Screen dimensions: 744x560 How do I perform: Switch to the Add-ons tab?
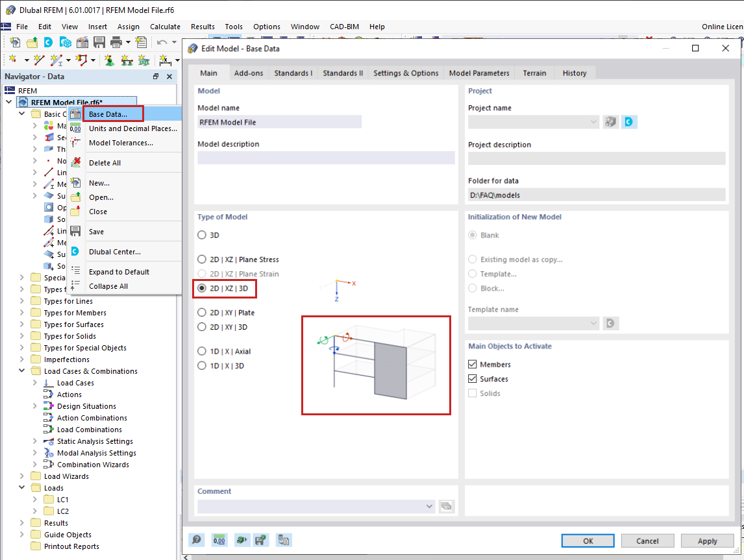249,73
